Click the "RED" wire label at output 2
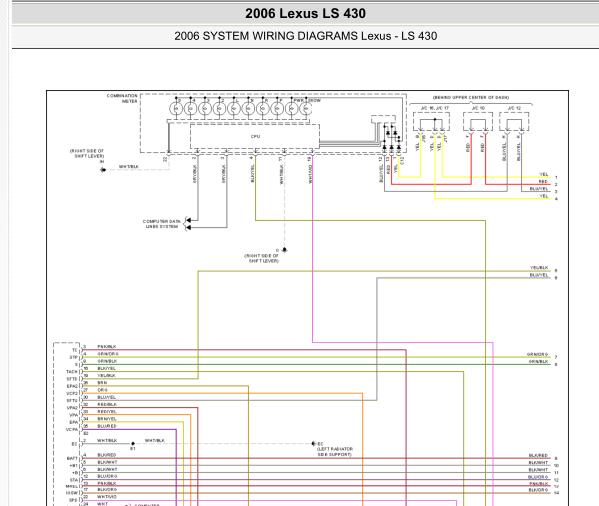599x506 pixels. coord(543,182)
